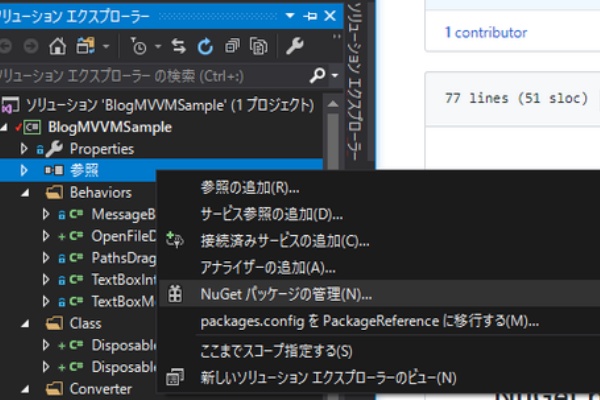Click the Show All Files icon
600x400 pixels.
coord(259,46)
